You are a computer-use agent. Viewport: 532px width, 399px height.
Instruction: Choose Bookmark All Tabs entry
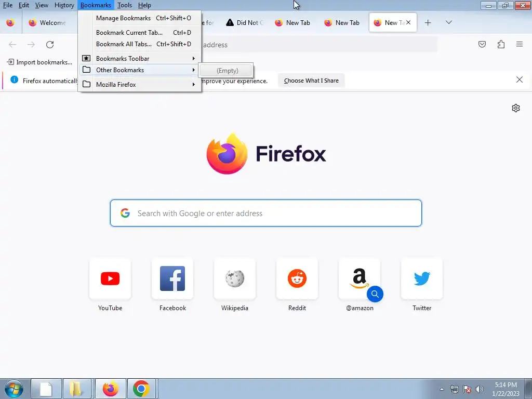[140, 44]
